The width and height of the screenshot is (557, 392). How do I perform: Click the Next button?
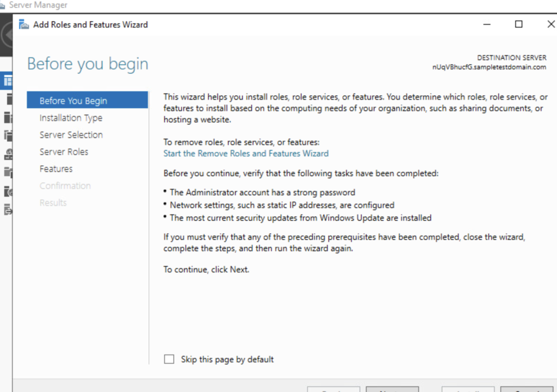point(392,390)
